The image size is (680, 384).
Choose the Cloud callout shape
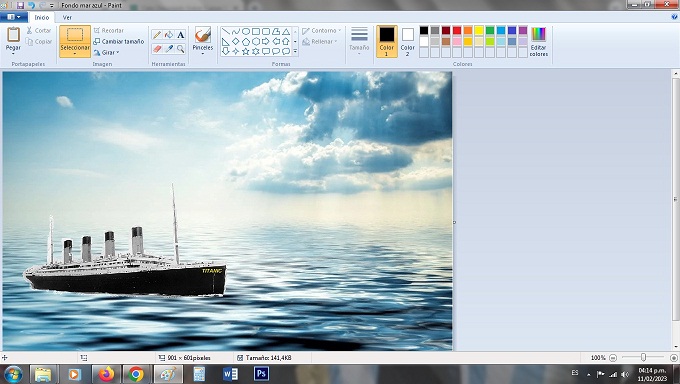tap(286, 51)
